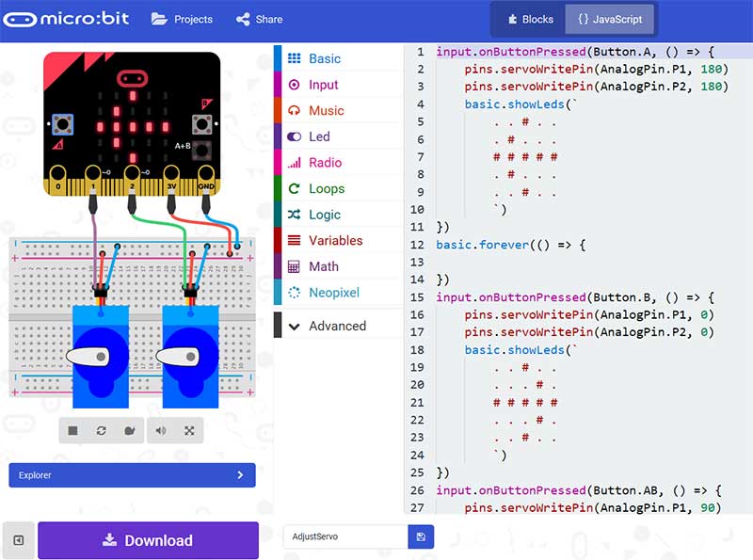Expand the Explorer file panel
The height and width of the screenshot is (560, 753).
(132, 475)
